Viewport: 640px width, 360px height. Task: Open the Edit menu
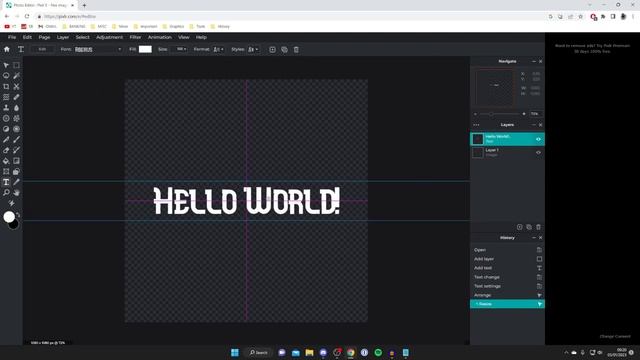coord(27,37)
